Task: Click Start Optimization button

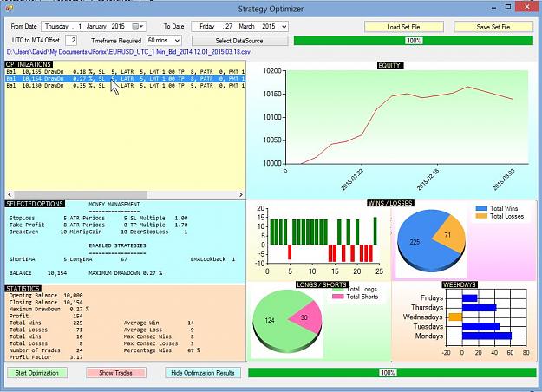Action: tap(37, 373)
